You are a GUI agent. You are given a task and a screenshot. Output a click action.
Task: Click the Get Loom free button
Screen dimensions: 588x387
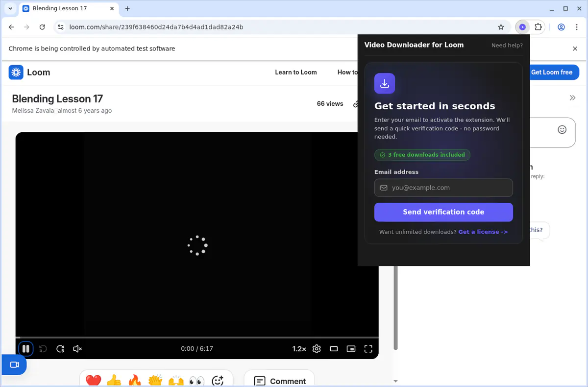(552, 73)
